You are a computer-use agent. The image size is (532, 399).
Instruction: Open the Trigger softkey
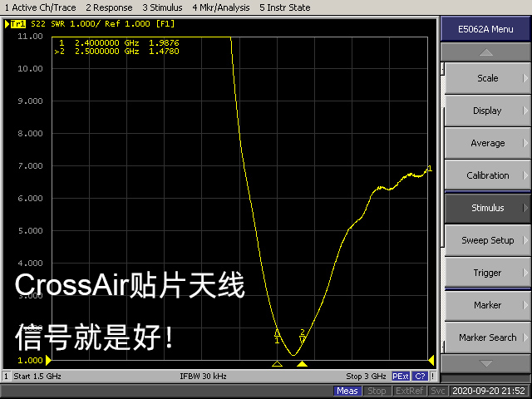coord(487,273)
